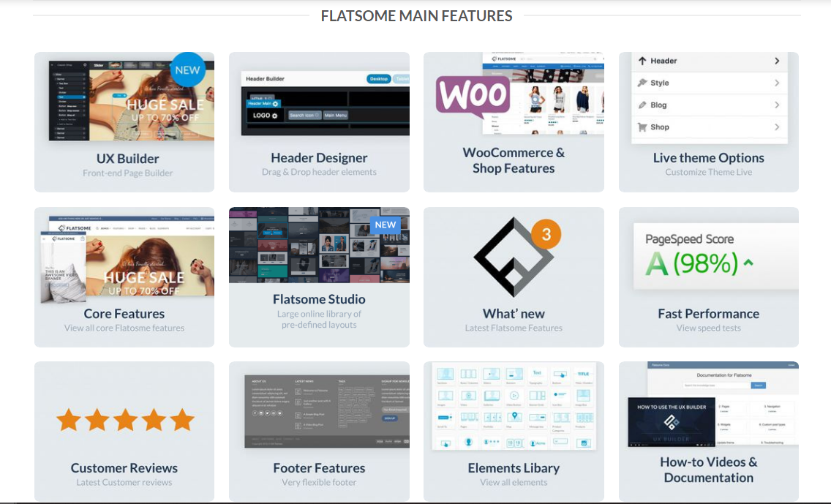This screenshot has width=831, height=504.
Task: Click 'View speed tests' subtitle
Action: [x=709, y=328]
